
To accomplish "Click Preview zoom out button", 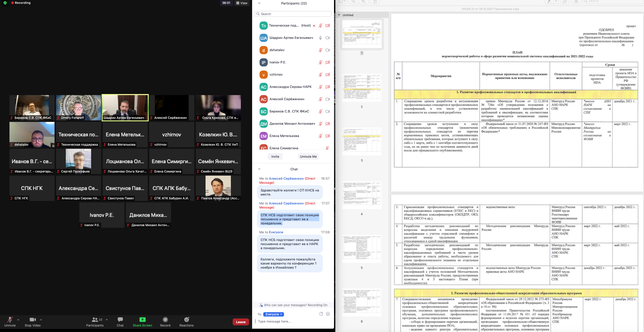I will [353, 2].
